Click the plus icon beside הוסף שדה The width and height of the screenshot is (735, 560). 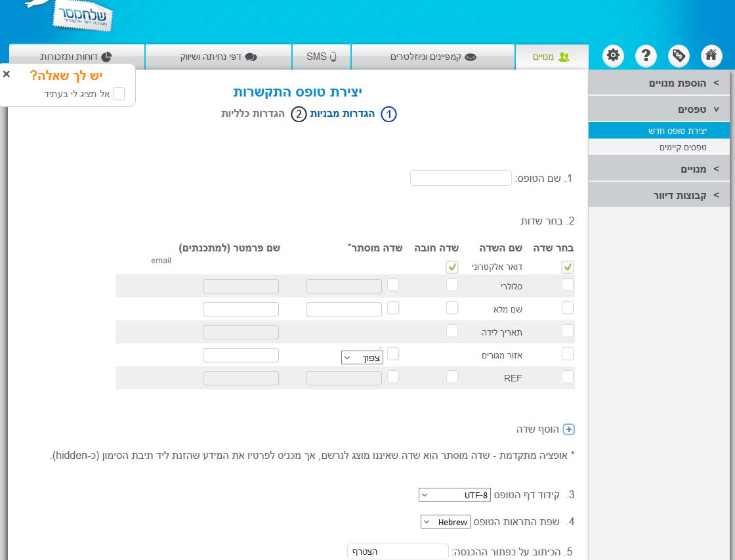[x=569, y=429]
